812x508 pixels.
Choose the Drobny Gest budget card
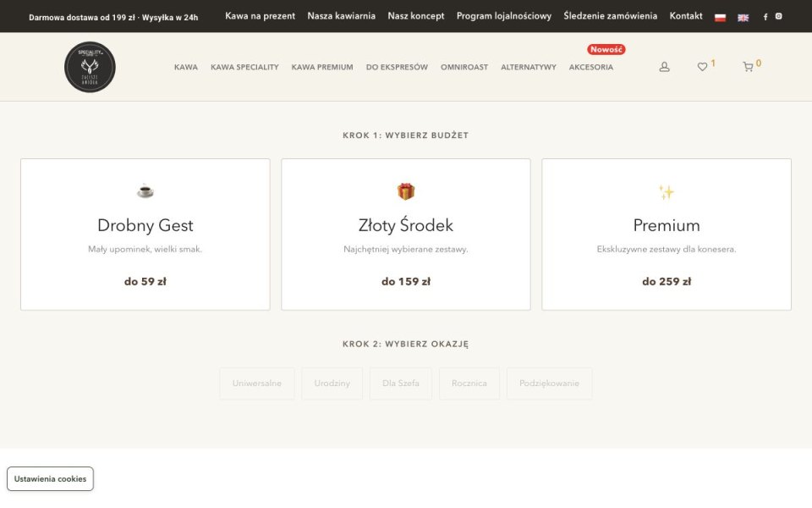(145, 235)
